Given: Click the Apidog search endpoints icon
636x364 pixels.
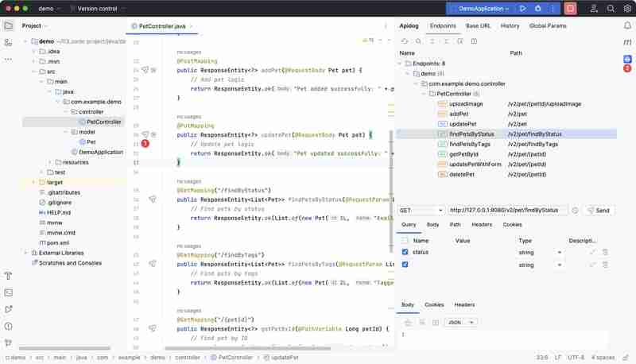Looking at the screenshot, I should pos(418,41).
